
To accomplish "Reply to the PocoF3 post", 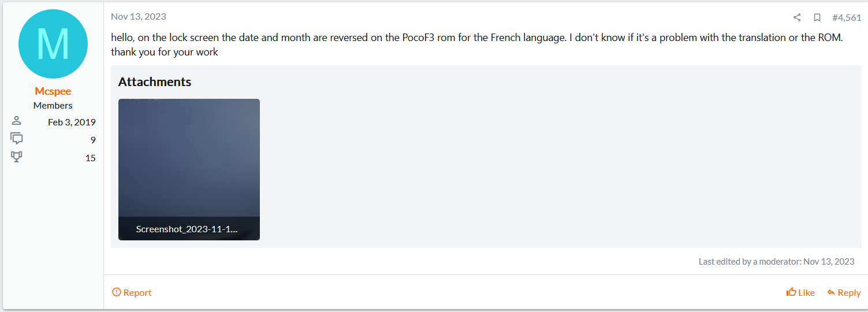I will coord(844,292).
